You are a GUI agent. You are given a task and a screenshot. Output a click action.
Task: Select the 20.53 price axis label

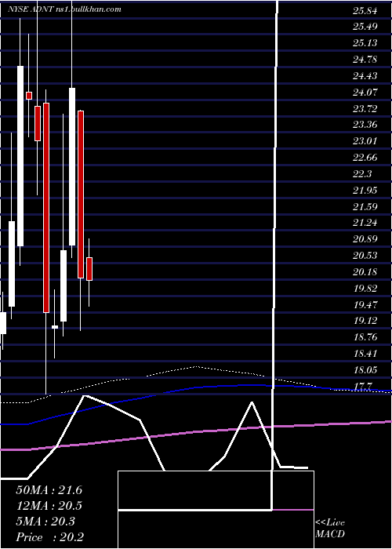365,256
